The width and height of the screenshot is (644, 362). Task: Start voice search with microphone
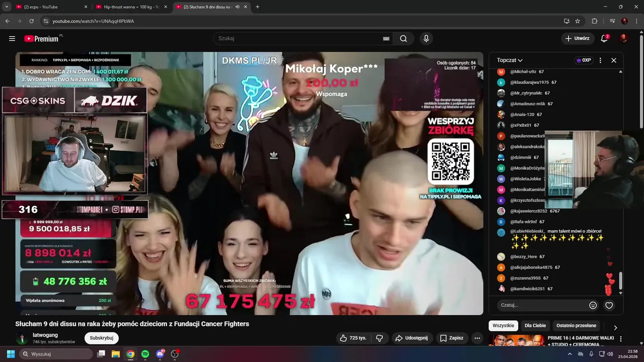426,39
